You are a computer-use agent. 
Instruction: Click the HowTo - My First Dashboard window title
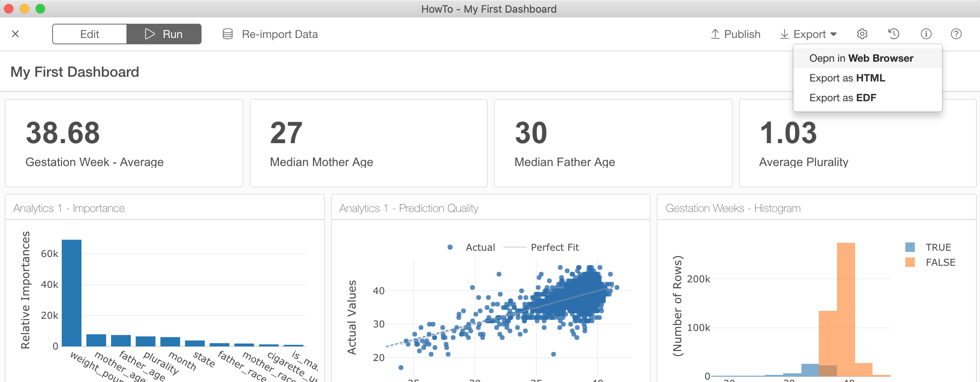[489, 9]
